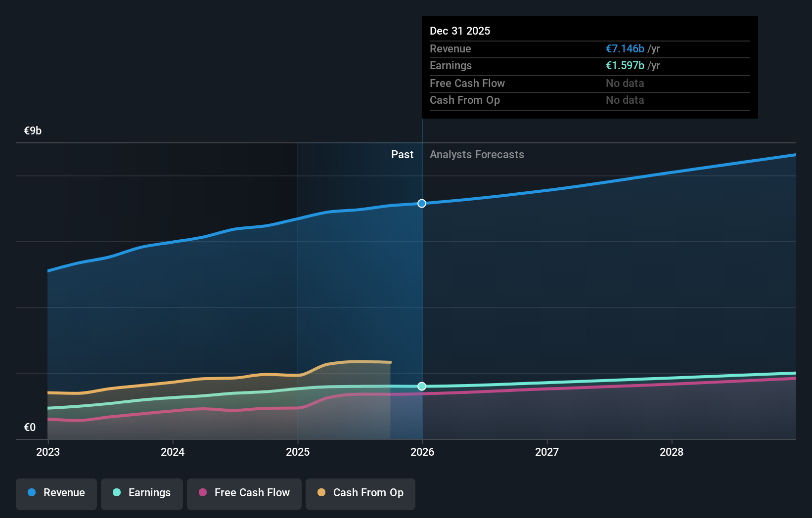Click the Earnings data point marker on the chart

click(x=422, y=386)
